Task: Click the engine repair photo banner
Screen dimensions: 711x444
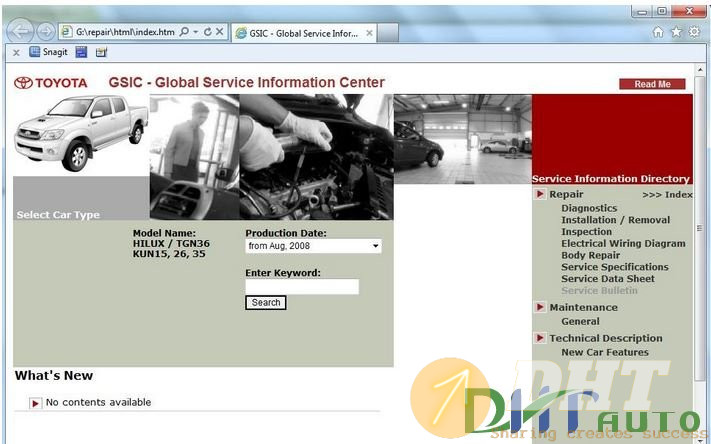Action: tap(317, 157)
